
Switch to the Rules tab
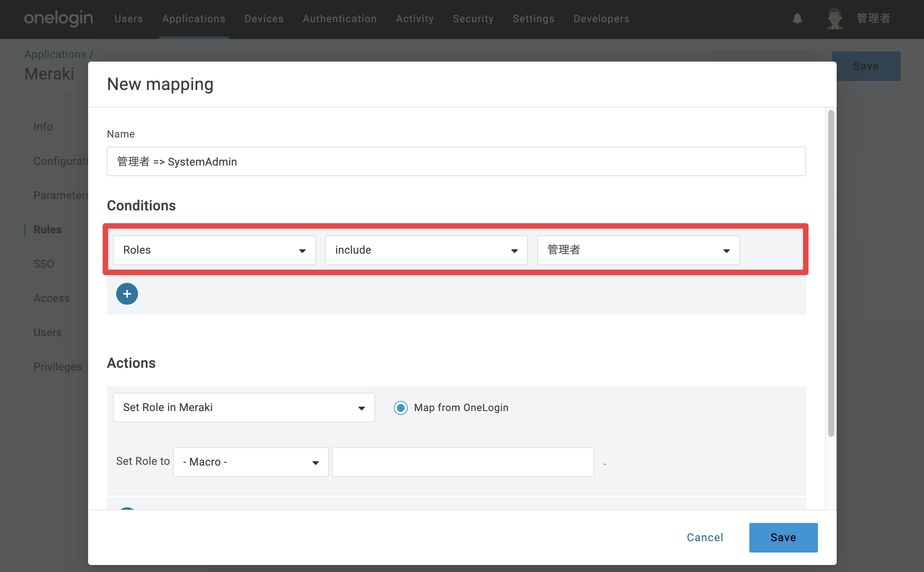point(48,230)
